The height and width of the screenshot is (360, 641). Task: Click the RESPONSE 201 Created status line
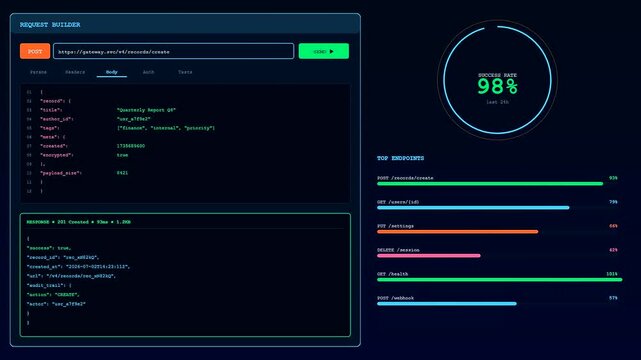[78, 222]
